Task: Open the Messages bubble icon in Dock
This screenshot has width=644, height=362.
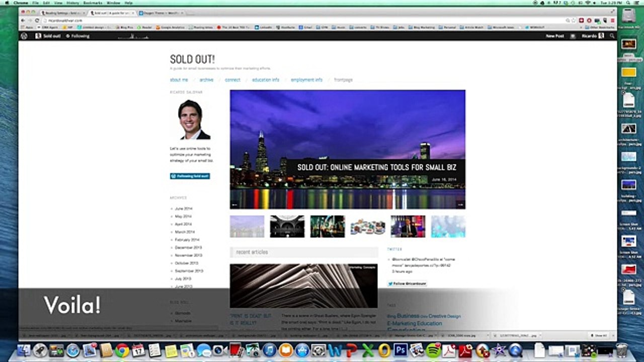Action: click(x=204, y=350)
